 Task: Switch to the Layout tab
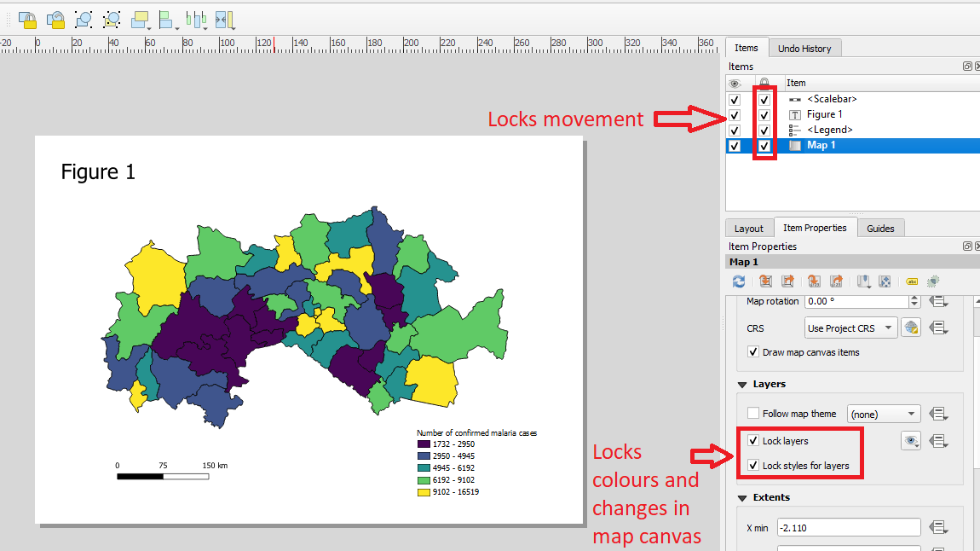point(749,229)
